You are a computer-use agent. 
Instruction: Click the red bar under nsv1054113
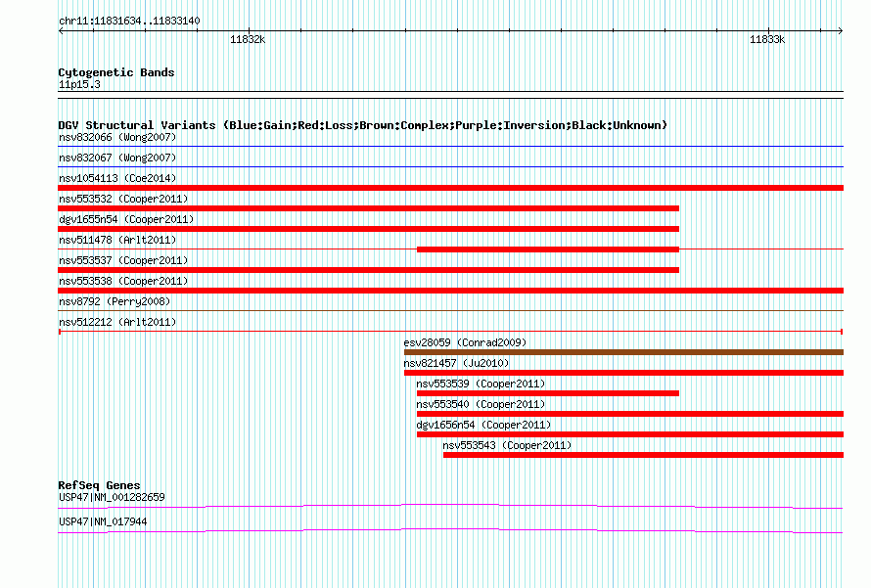pos(450,188)
